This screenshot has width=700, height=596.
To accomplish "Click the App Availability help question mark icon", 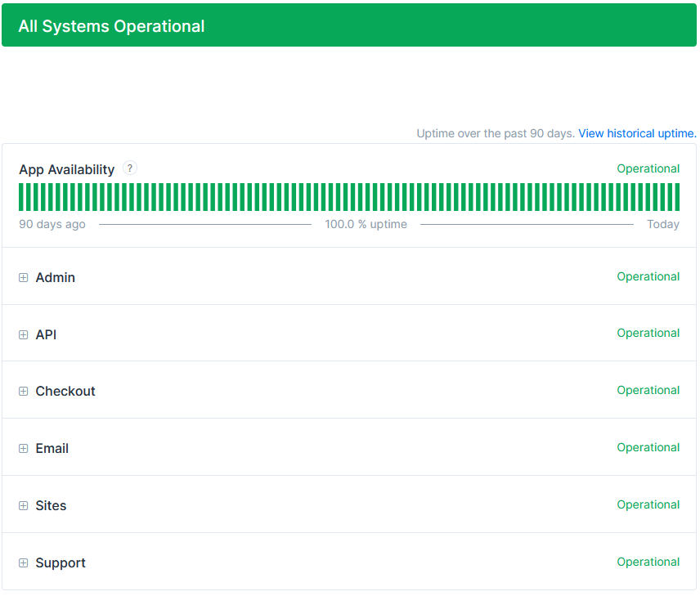I will coord(130,168).
